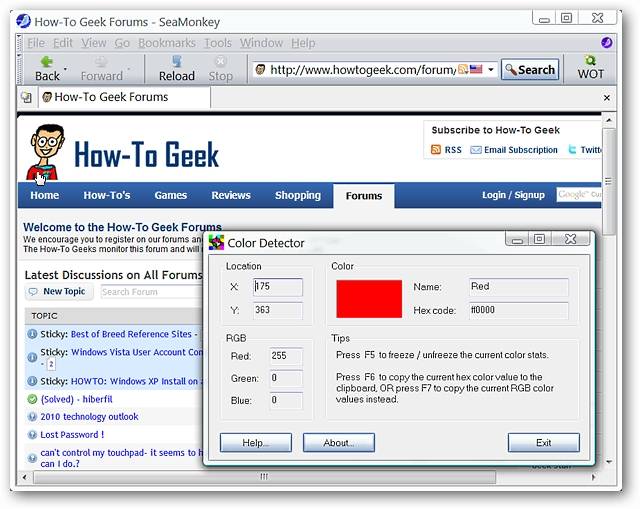Click the SeaMonkey throbber logo in menu bar
Image resolution: width=640 pixels, height=509 pixels.
pyautogui.click(x=607, y=42)
